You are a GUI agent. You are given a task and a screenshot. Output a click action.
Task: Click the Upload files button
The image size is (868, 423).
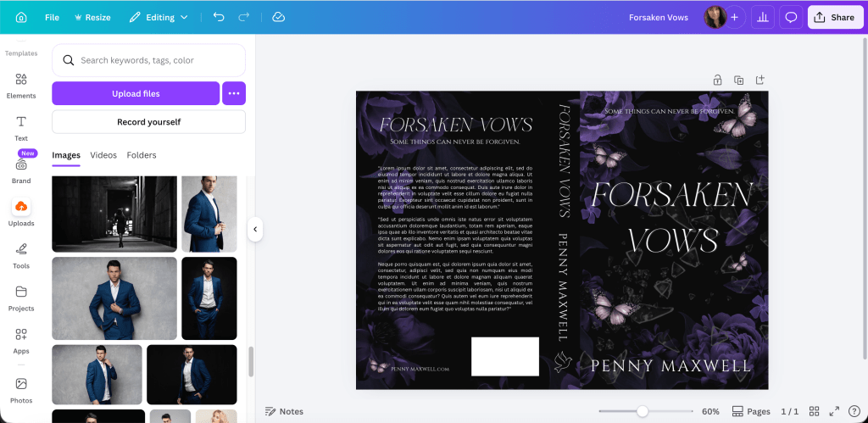point(136,93)
